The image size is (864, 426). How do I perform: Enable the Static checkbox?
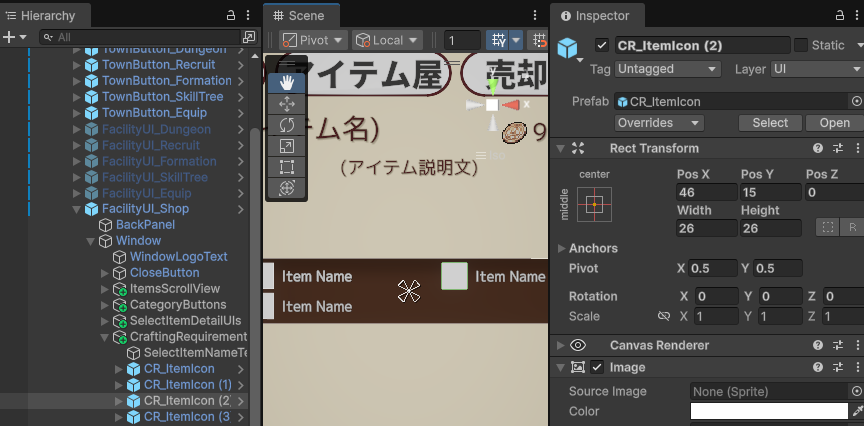pos(801,45)
